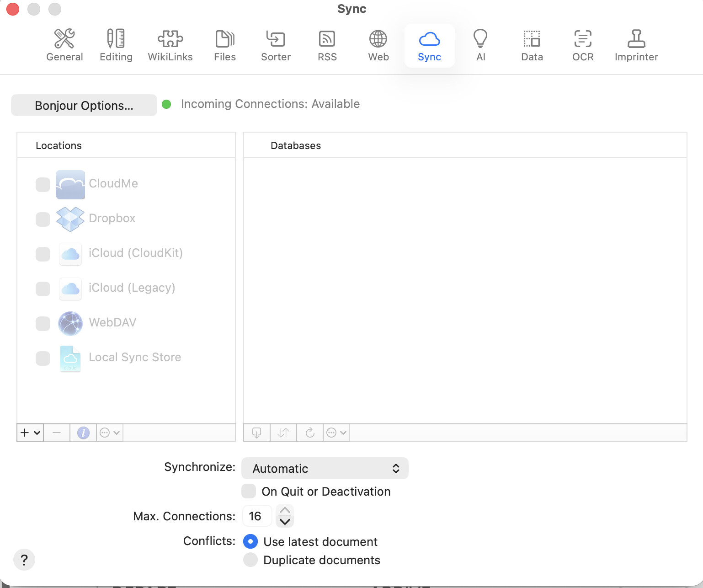Viewport: 703px width, 588px height.
Task: Click the green incoming connections status dot
Action: click(x=166, y=104)
